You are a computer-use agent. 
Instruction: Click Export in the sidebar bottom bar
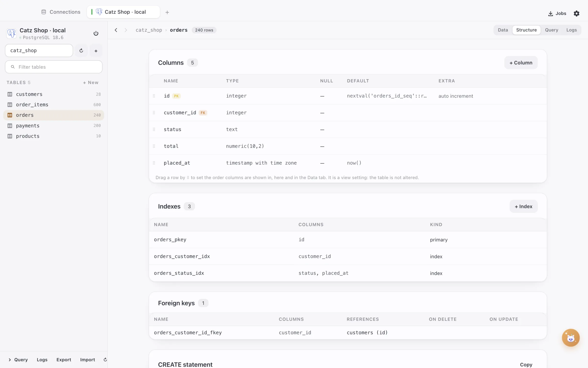(x=64, y=359)
